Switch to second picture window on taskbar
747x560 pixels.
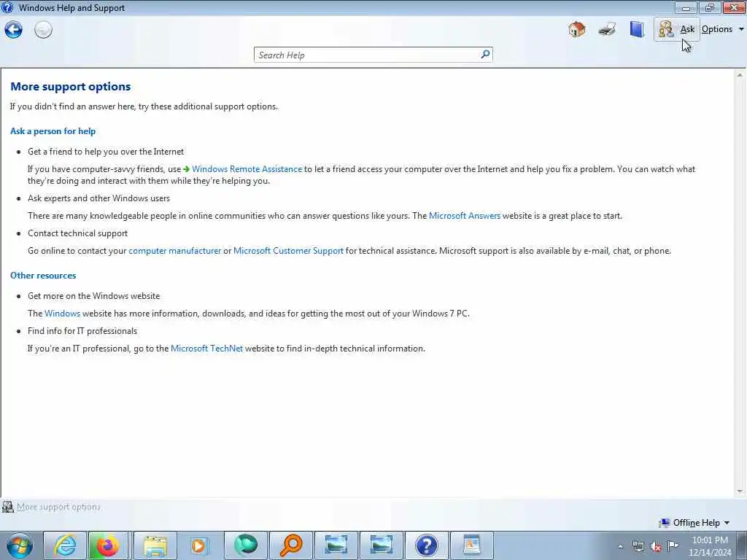tap(381, 545)
